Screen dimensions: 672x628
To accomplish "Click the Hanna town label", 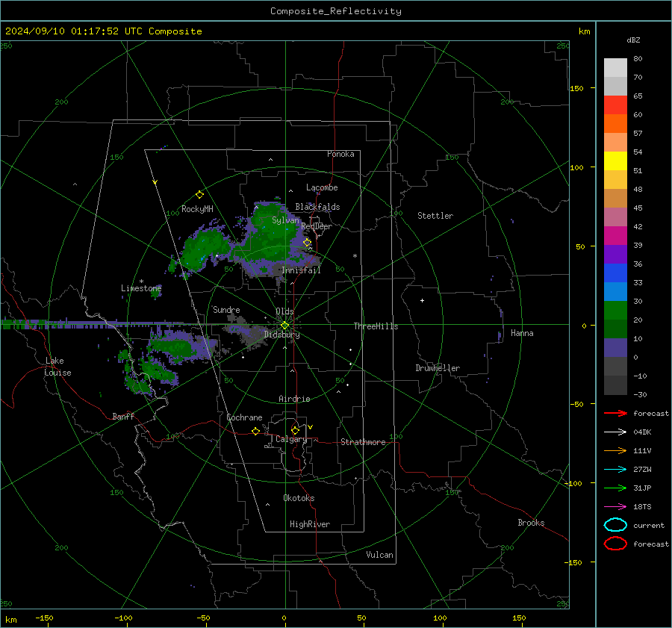I will 522,333.
